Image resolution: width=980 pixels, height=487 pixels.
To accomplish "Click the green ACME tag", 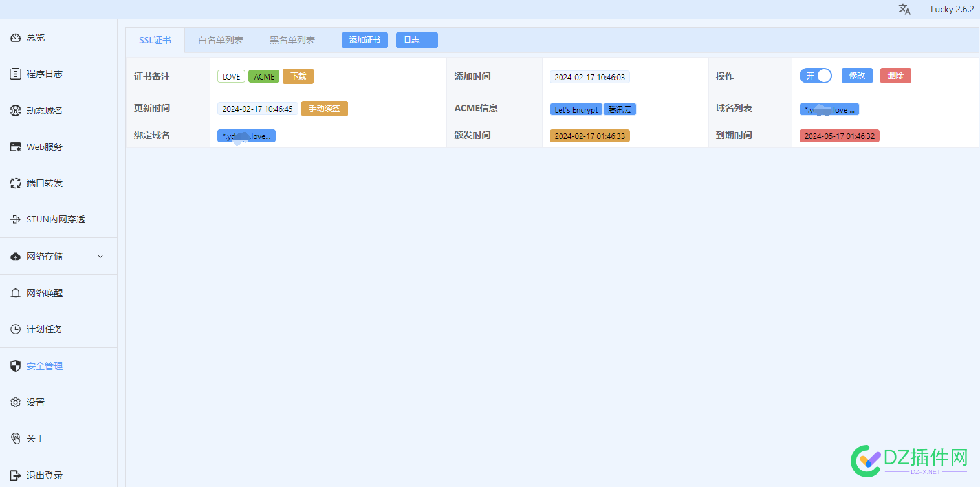I will [x=264, y=76].
